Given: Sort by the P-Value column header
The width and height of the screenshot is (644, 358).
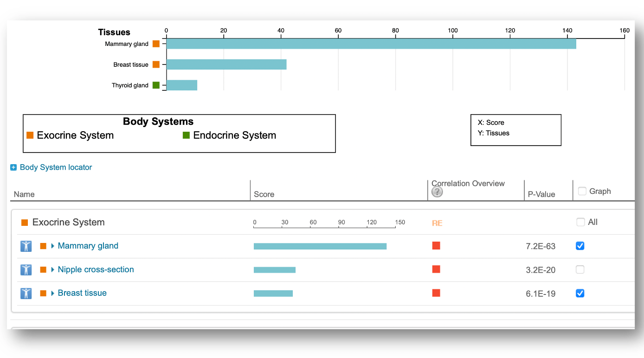Looking at the screenshot, I should pyautogui.click(x=541, y=194).
